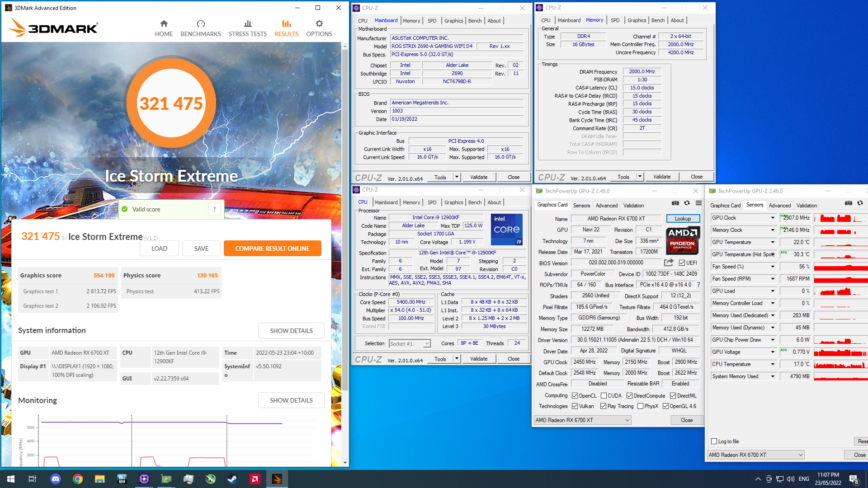Open About tab in CPU-Z Mainboard window
The image size is (868, 488).
click(494, 21)
